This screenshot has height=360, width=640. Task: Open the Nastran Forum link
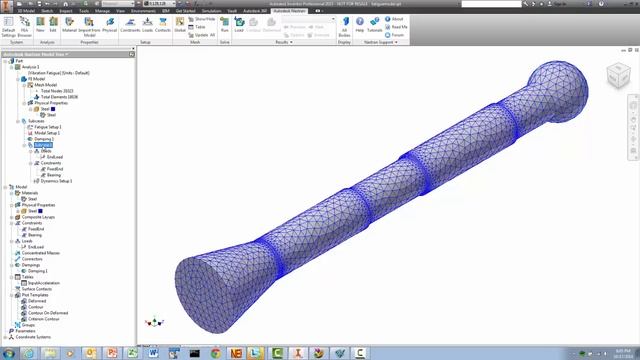[x=394, y=35]
